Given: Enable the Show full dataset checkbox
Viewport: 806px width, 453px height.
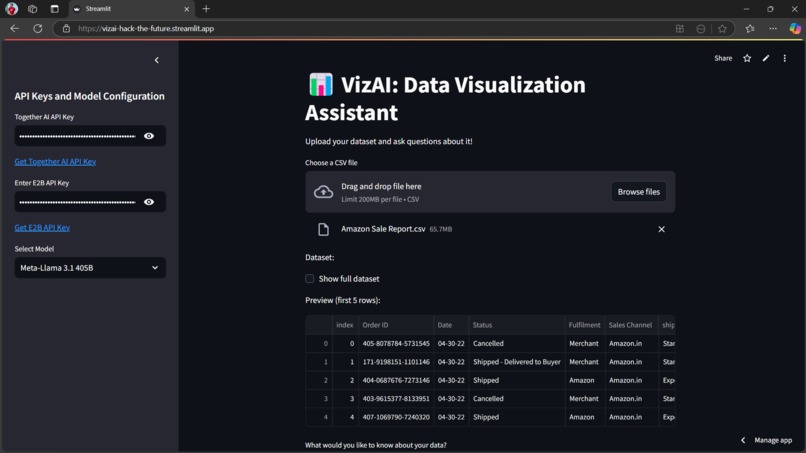Looking at the screenshot, I should tap(309, 279).
